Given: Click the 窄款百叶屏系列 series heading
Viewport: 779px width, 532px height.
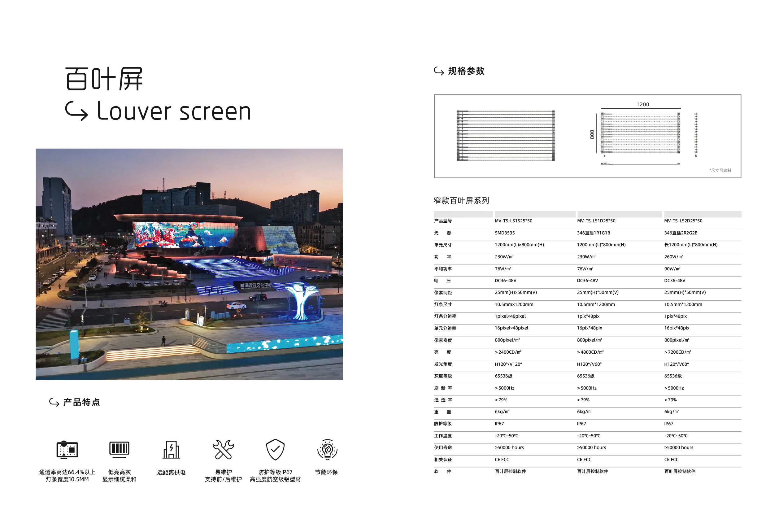Looking at the screenshot, I should point(461,200).
